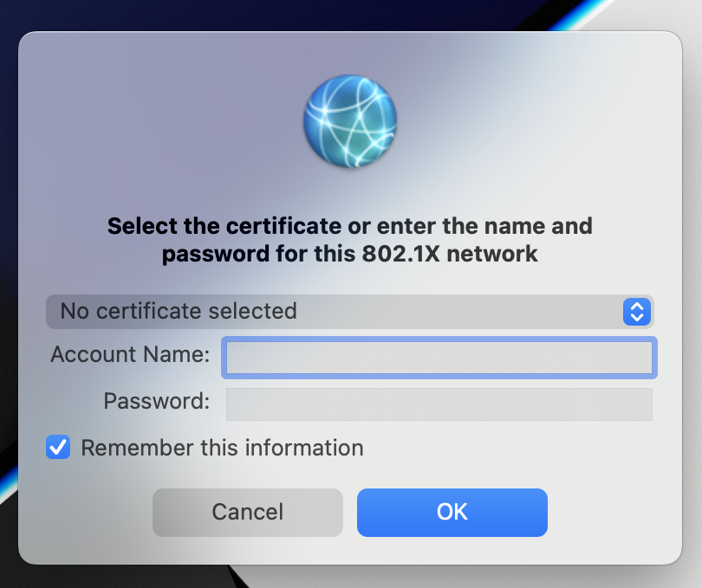Uncheck the Remember this information checkbox
The height and width of the screenshot is (588, 702).
click(58, 448)
